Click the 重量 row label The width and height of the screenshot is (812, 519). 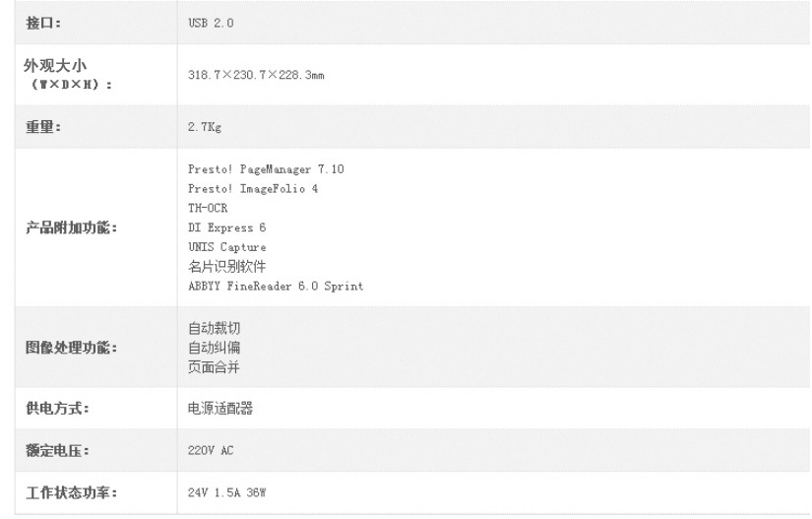(x=43, y=127)
